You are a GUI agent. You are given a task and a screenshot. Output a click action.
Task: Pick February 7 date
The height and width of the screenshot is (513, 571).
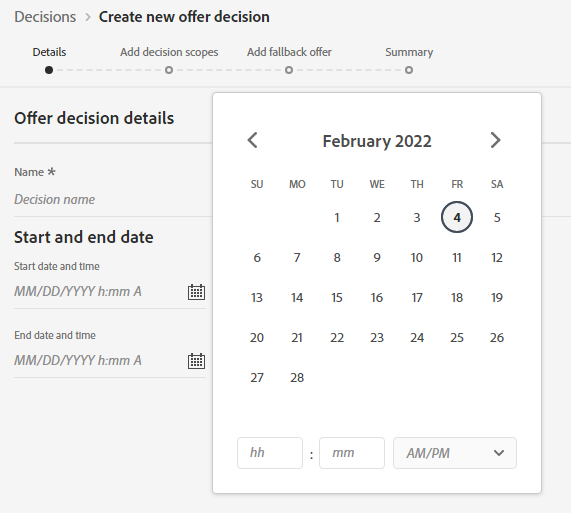click(297, 257)
